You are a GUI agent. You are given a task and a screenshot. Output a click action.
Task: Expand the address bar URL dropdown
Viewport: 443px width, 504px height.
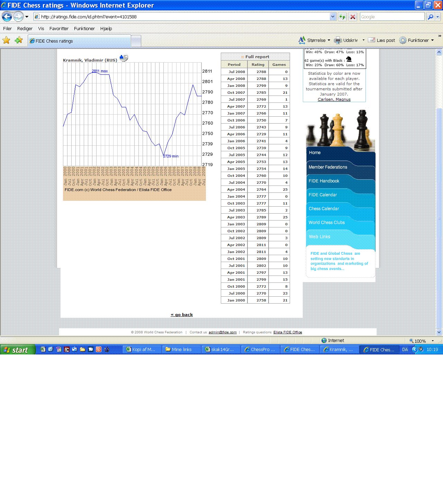[x=333, y=17]
